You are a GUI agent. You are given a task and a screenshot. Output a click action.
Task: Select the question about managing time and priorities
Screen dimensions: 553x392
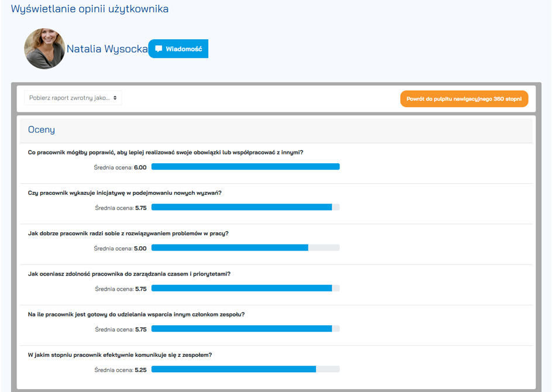[129, 274]
